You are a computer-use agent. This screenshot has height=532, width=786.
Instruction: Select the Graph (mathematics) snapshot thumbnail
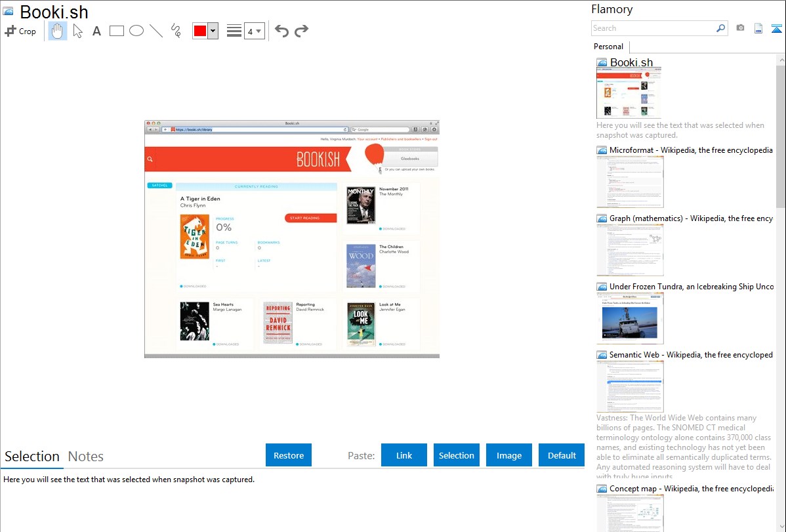click(x=630, y=250)
